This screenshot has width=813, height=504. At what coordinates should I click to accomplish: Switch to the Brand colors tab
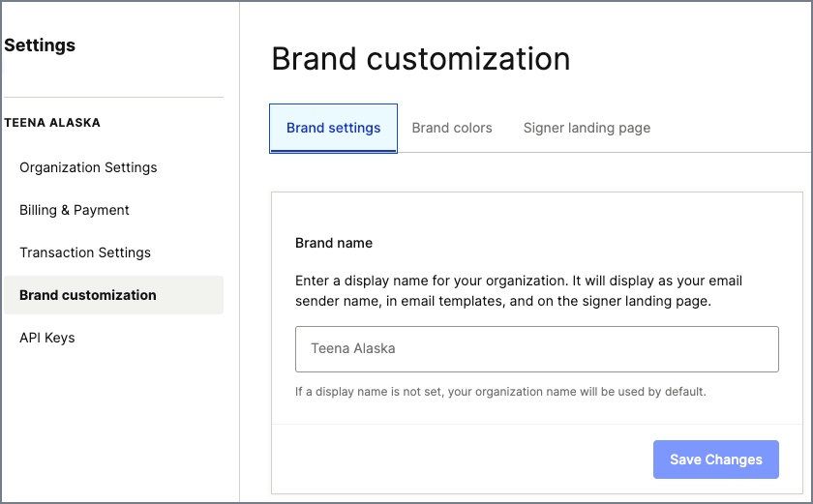[x=452, y=128]
